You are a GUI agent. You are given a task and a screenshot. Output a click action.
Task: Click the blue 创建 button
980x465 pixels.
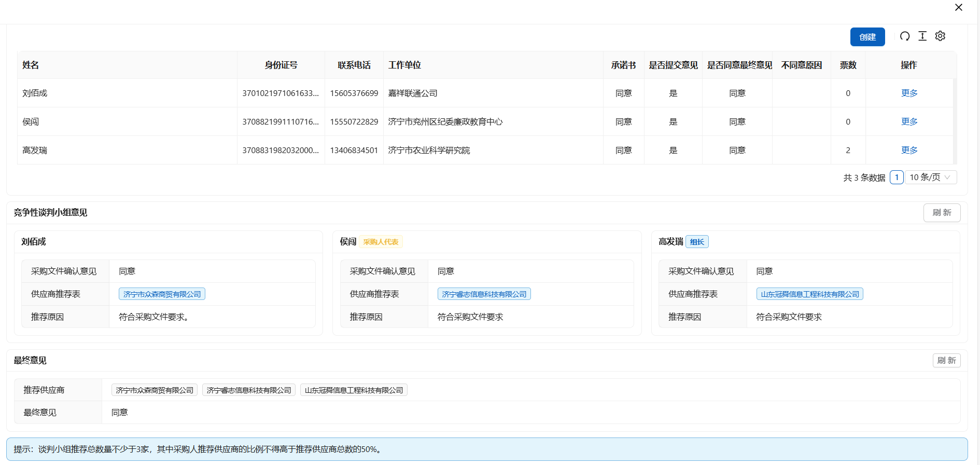tap(867, 37)
